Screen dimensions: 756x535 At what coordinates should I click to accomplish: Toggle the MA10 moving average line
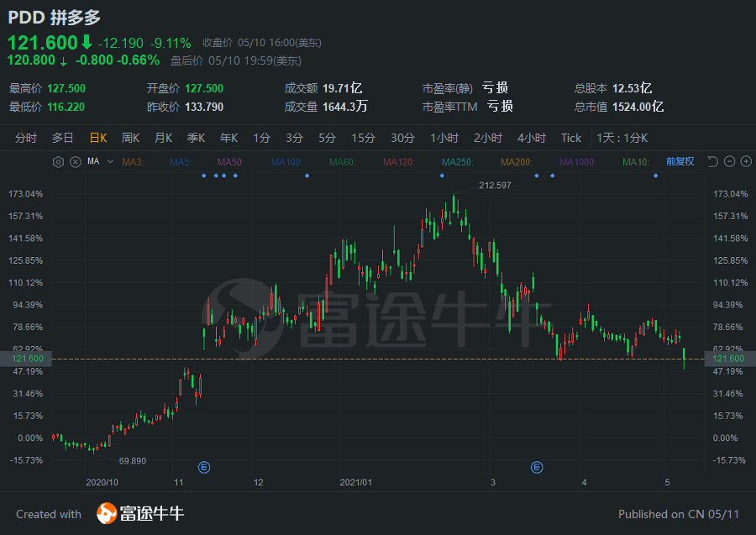click(636, 162)
